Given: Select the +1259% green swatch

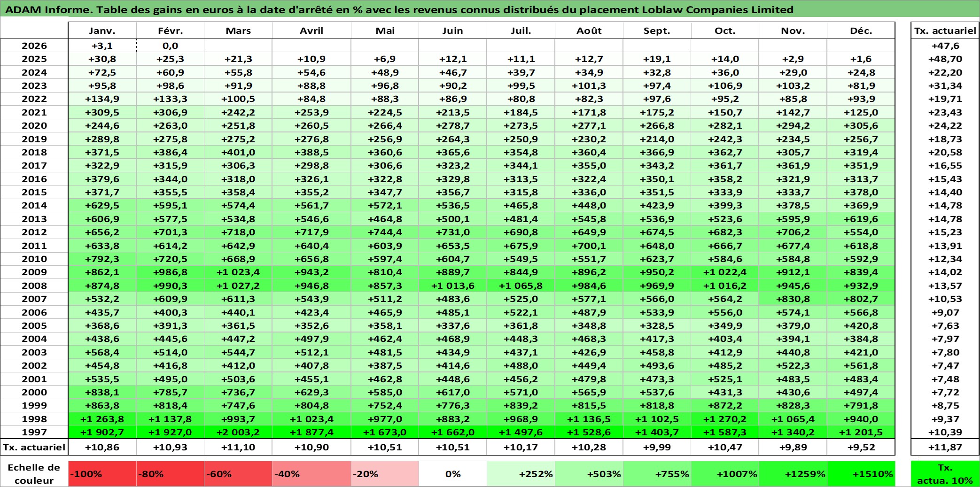Looking at the screenshot, I should (x=793, y=474).
